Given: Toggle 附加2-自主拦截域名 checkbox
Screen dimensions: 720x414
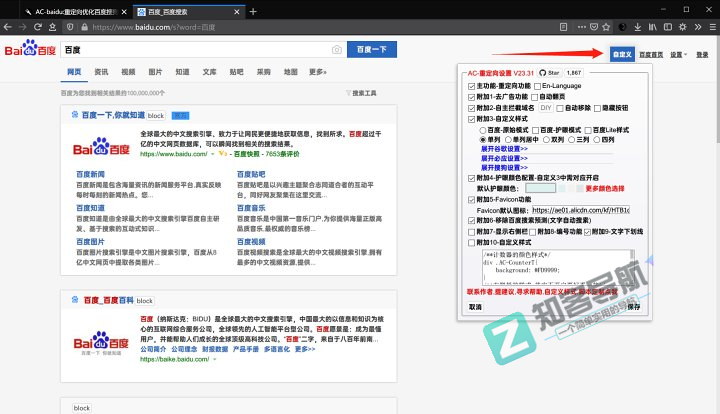Looking at the screenshot, I should coord(471,108).
